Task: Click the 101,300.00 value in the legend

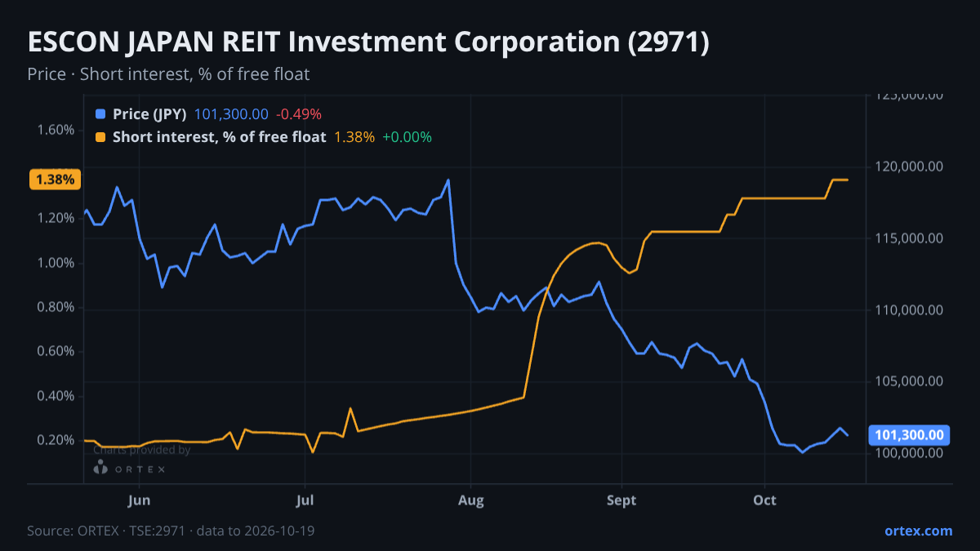Action: click(x=231, y=114)
